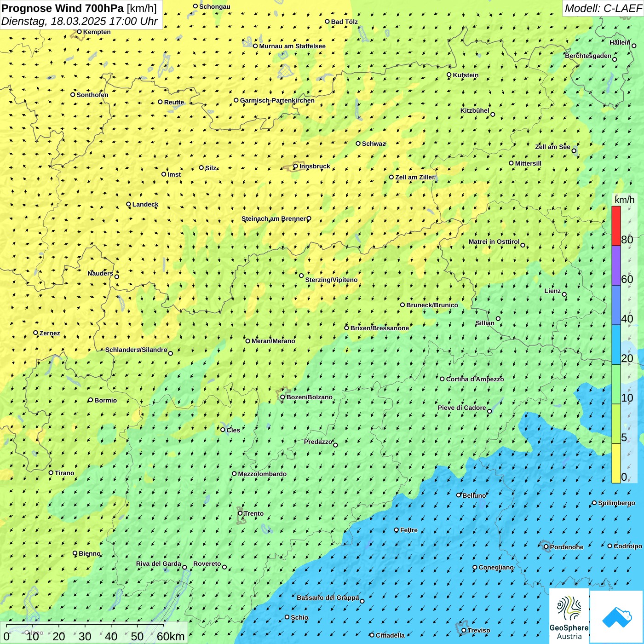Click the Imst label
The width and height of the screenshot is (644, 644).
coord(174,174)
